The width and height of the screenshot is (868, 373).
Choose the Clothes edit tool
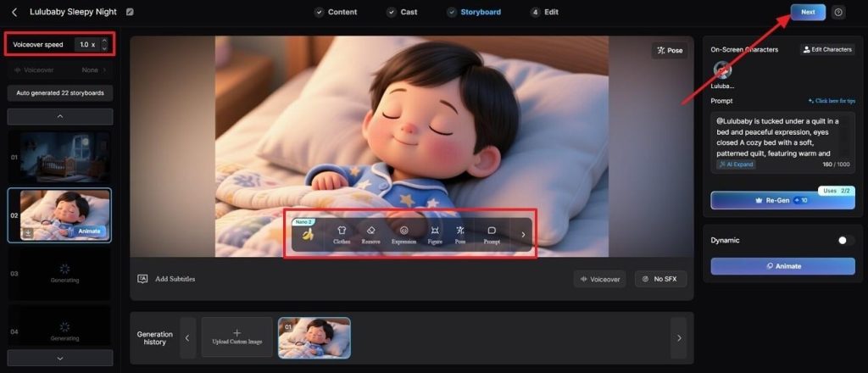point(342,235)
